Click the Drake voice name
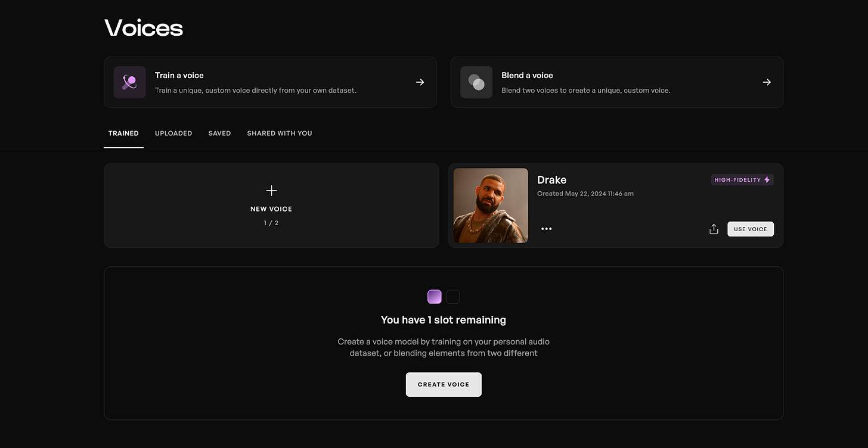Image resolution: width=868 pixels, height=448 pixels. click(x=551, y=180)
